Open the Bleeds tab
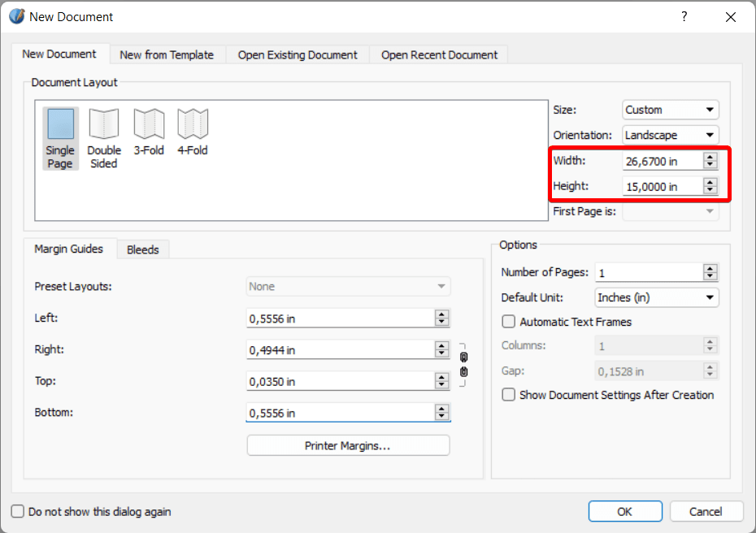Image resolution: width=756 pixels, height=533 pixels. (143, 250)
